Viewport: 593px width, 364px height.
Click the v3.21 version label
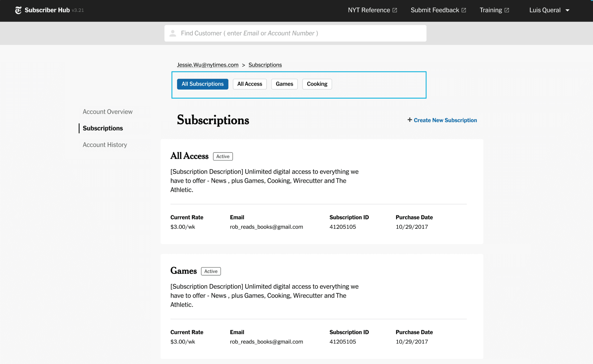pyautogui.click(x=78, y=10)
